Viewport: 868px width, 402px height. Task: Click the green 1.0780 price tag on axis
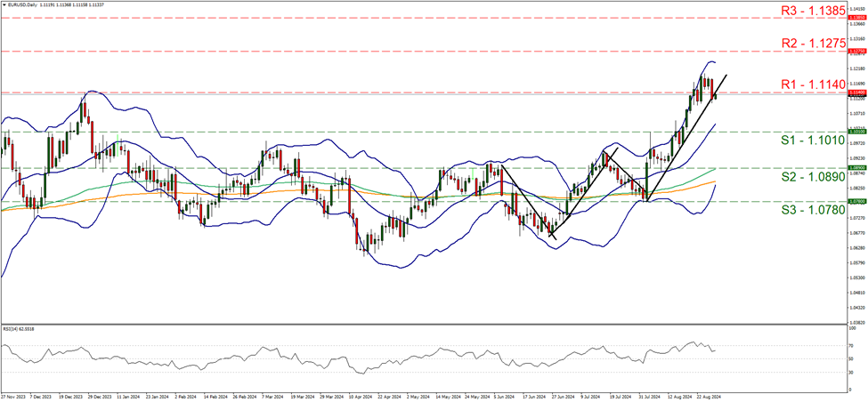tap(856, 202)
